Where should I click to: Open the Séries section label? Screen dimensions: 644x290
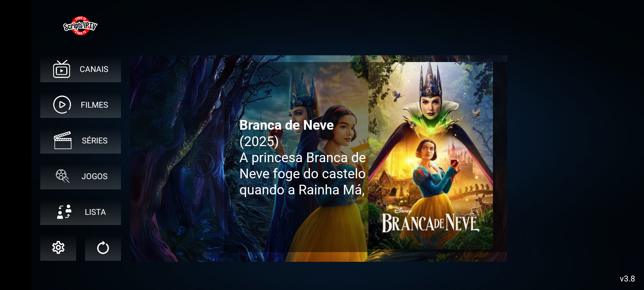(95, 140)
